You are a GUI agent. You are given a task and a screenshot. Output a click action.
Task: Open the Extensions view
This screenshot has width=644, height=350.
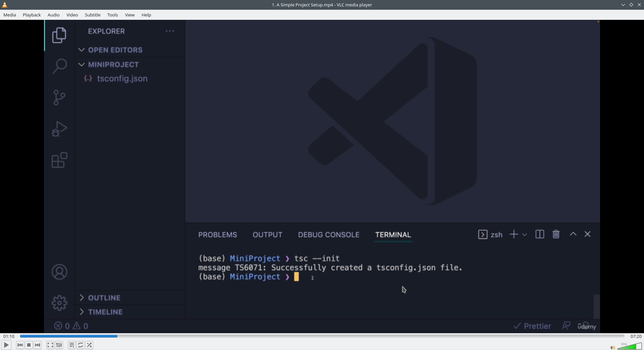(x=59, y=160)
